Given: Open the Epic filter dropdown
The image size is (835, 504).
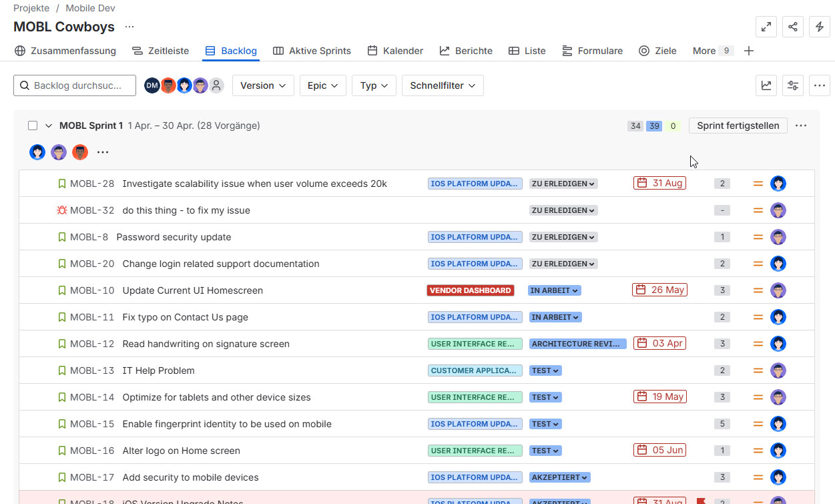Looking at the screenshot, I should click(x=323, y=85).
